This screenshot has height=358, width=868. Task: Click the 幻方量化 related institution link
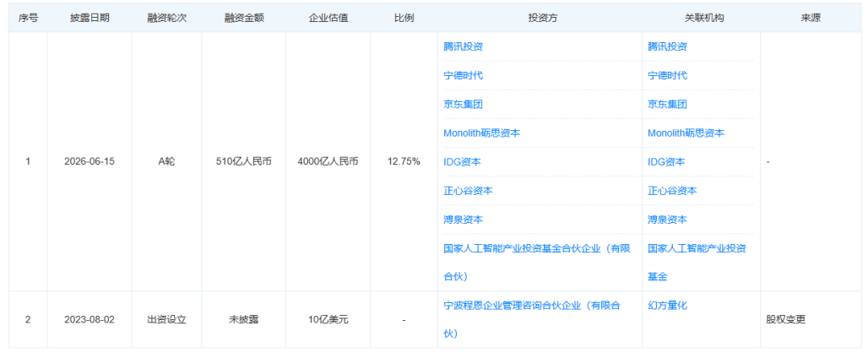click(x=668, y=305)
